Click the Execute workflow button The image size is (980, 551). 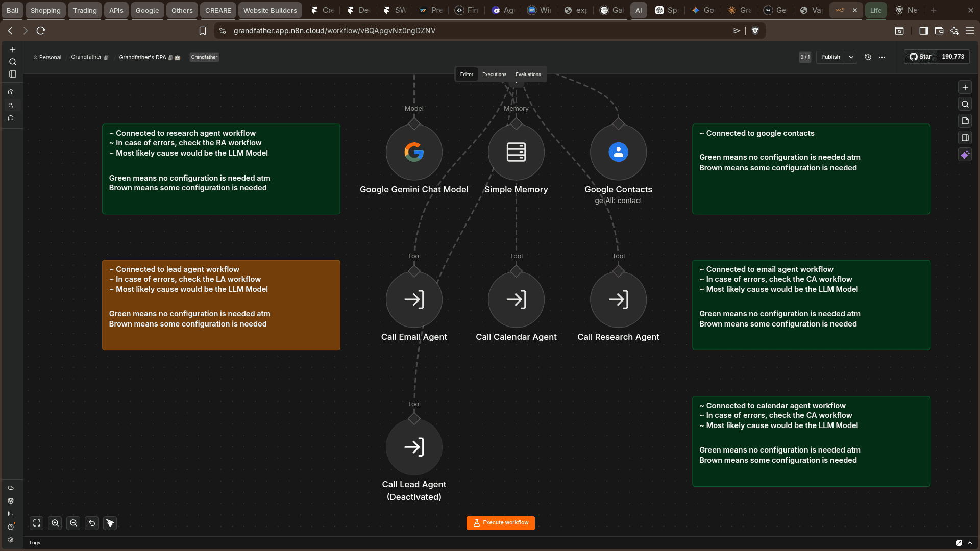[500, 523]
